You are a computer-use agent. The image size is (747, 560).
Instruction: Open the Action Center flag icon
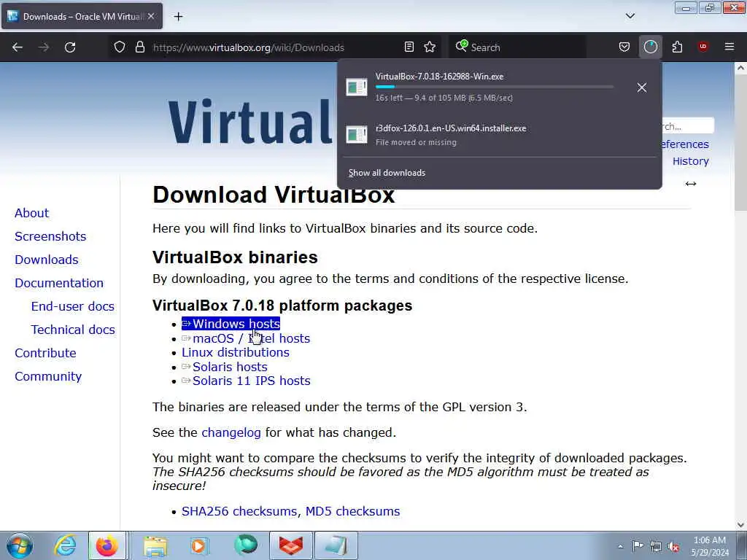tap(638, 545)
